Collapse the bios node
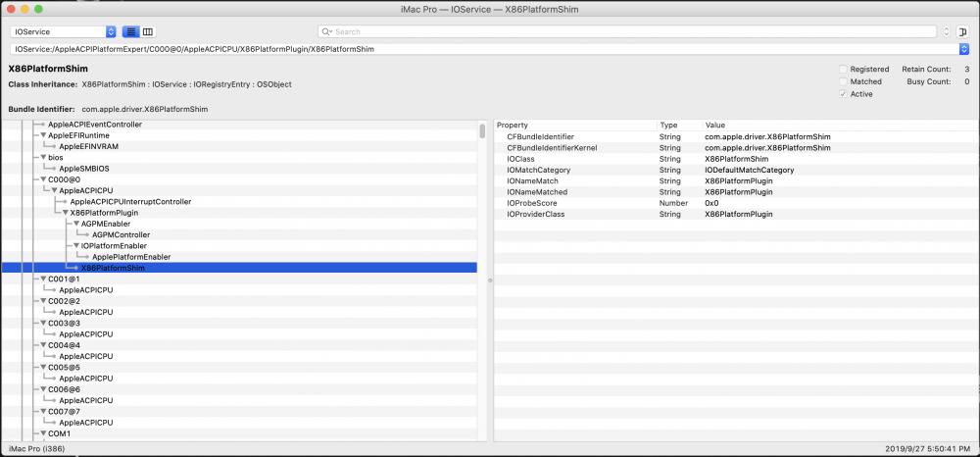 click(x=44, y=158)
